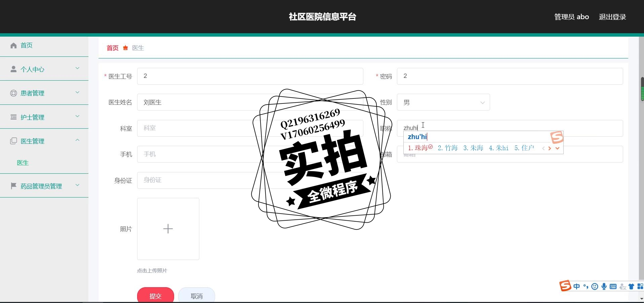Focus the 密码 input field

pos(510,76)
